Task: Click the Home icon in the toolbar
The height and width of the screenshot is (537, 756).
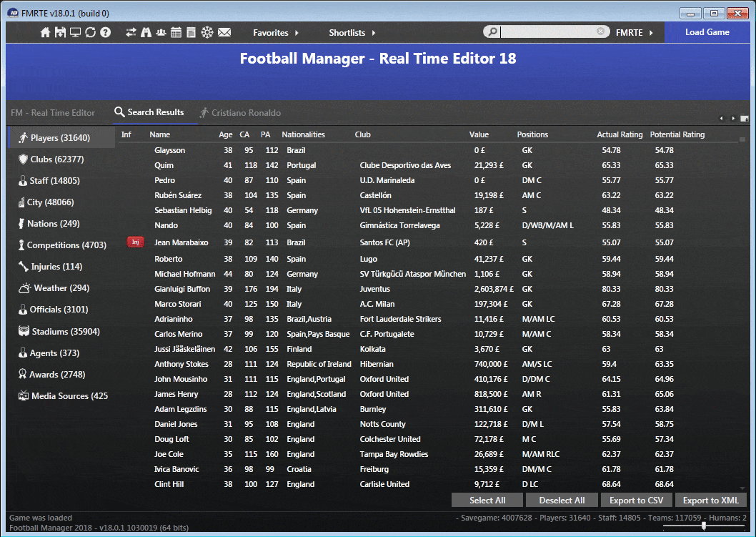Action: click(46, 32)
